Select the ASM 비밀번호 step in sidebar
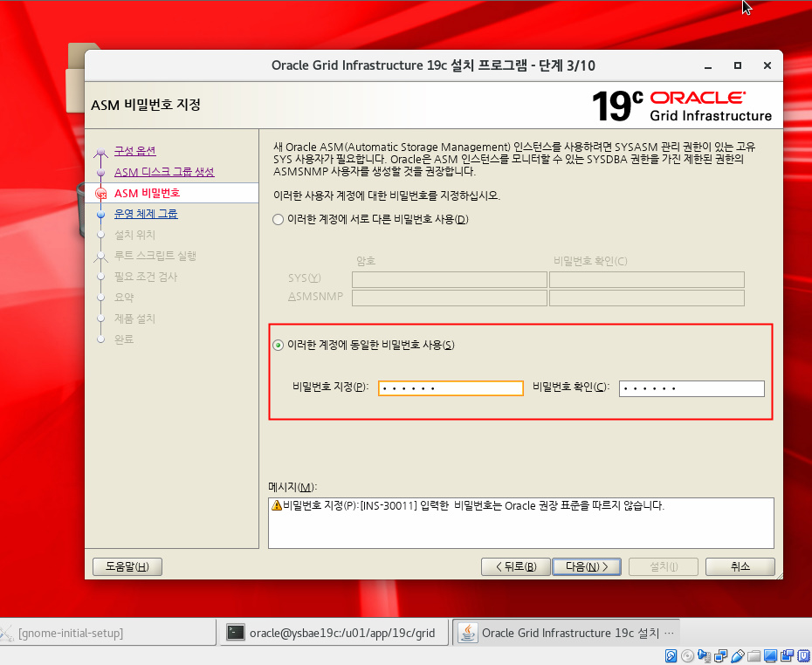 coord(147,193)
